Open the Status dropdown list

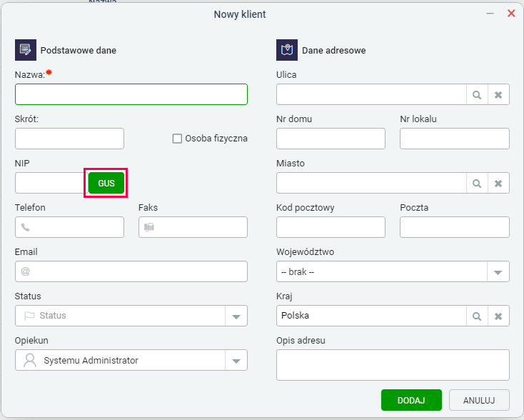(236, 316)
